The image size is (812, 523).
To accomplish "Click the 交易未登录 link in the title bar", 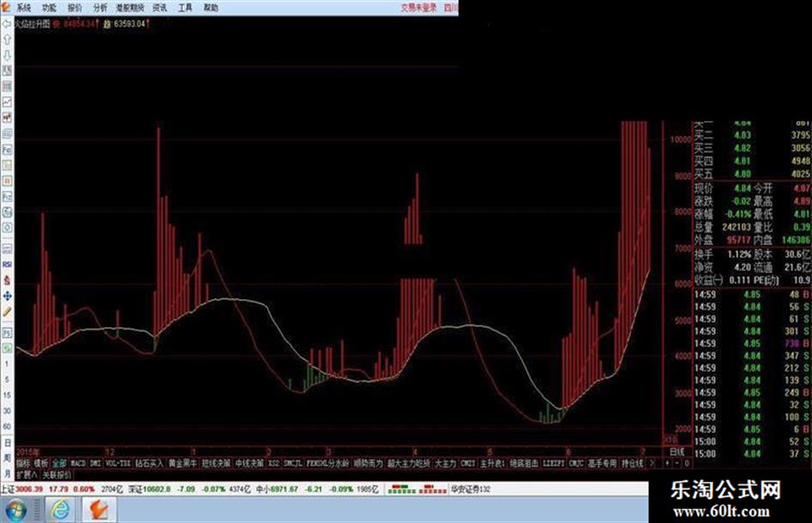I will 418,7.
